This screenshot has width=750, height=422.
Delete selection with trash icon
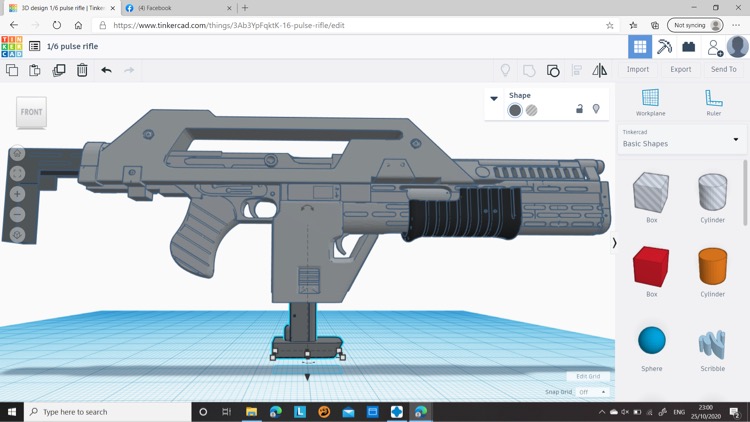(x=82, y=70)
